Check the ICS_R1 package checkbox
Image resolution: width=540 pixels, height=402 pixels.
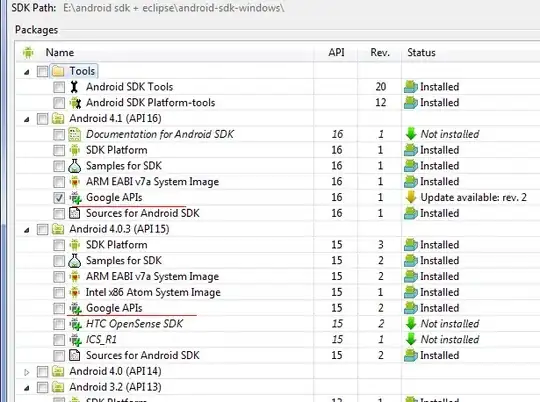(59, 340)
